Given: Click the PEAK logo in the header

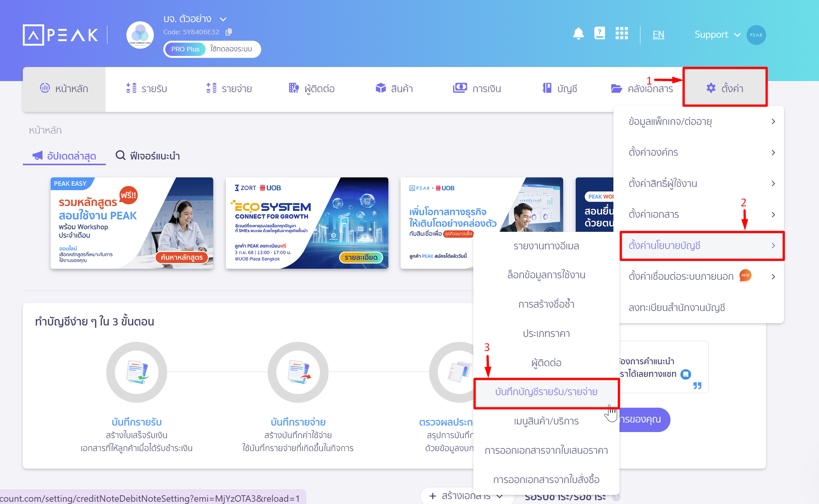Looking at the screenshot, I should coord(61,35).
